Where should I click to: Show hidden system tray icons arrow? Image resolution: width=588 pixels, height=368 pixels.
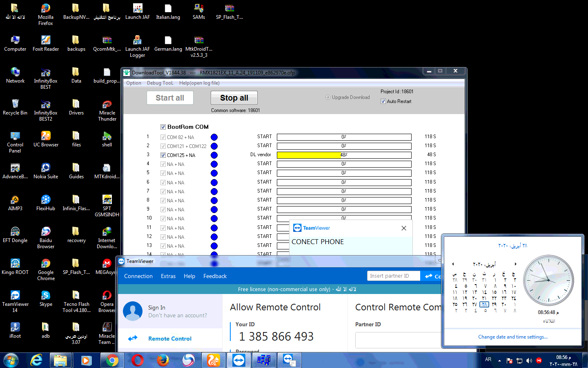[499, 361]
